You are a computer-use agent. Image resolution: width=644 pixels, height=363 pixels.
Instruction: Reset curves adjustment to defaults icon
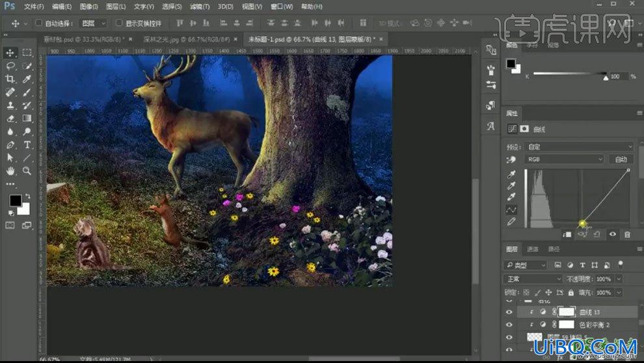[597, 234]
